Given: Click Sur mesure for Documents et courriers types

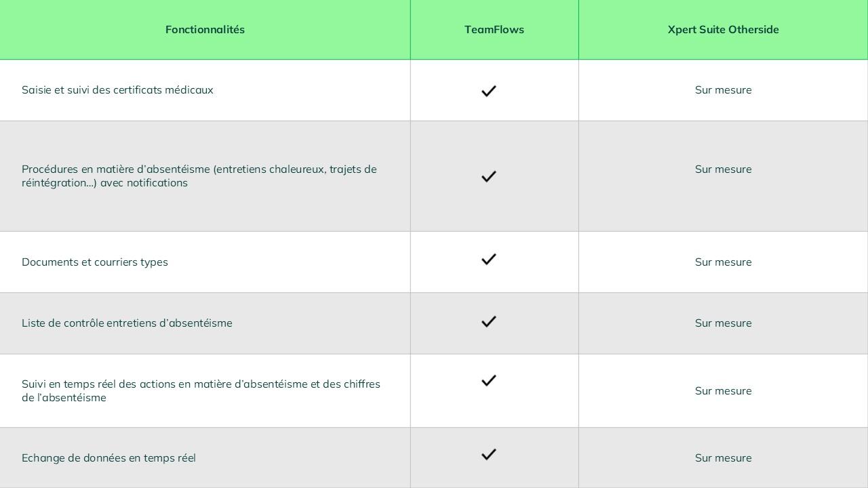Looking at the screenshot, I should [723, 262].
